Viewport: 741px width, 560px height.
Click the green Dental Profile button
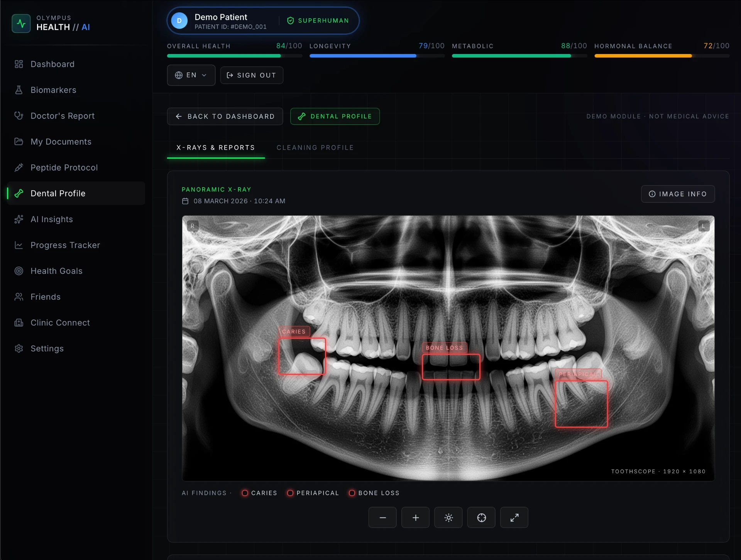335,116
